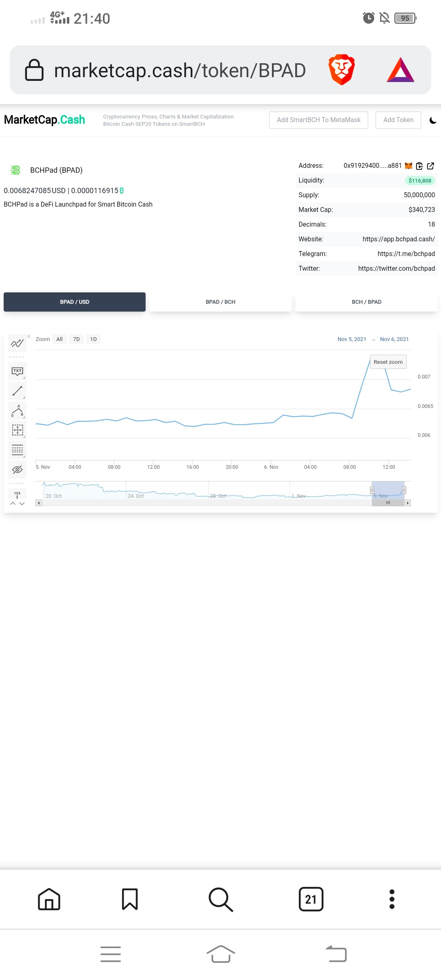Open the browser three-dot menu

[392, 899]
